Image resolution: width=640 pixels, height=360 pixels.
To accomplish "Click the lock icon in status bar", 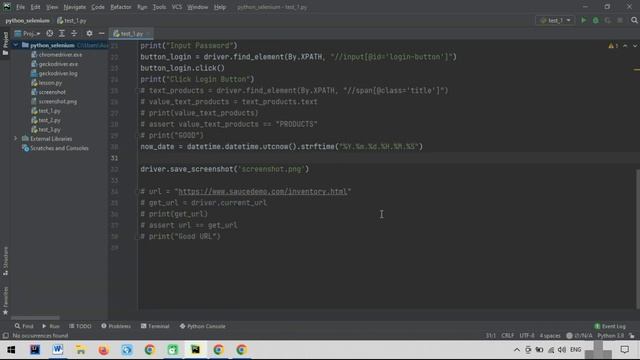I will click(631, 336).
